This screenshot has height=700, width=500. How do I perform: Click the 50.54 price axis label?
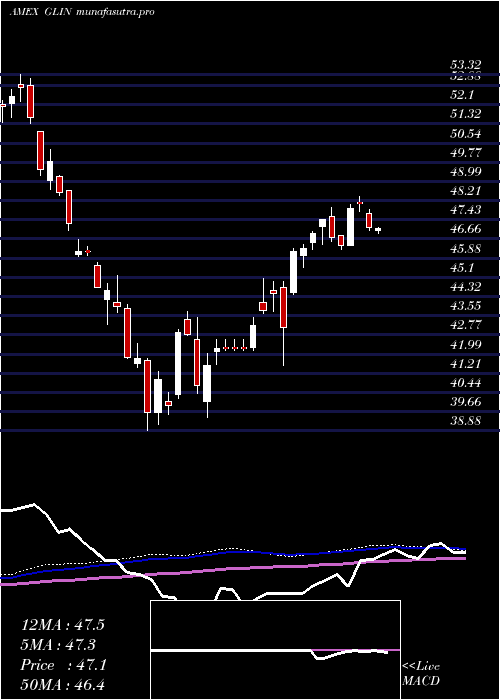click(x=465, y=133)
